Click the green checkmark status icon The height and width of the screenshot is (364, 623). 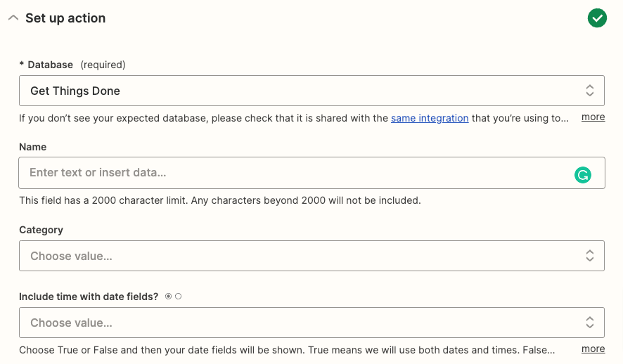[x=597, y=18]
